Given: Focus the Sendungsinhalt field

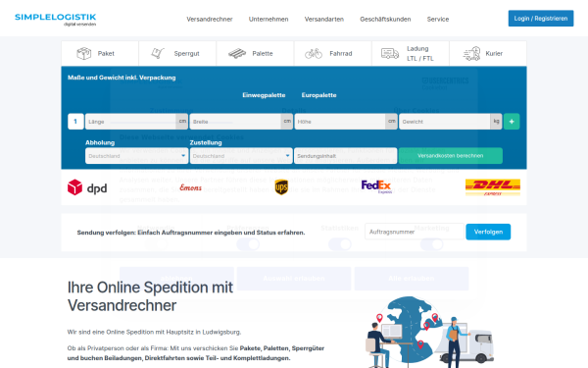Looking at the screenshot, I should (x=345, y=156).
